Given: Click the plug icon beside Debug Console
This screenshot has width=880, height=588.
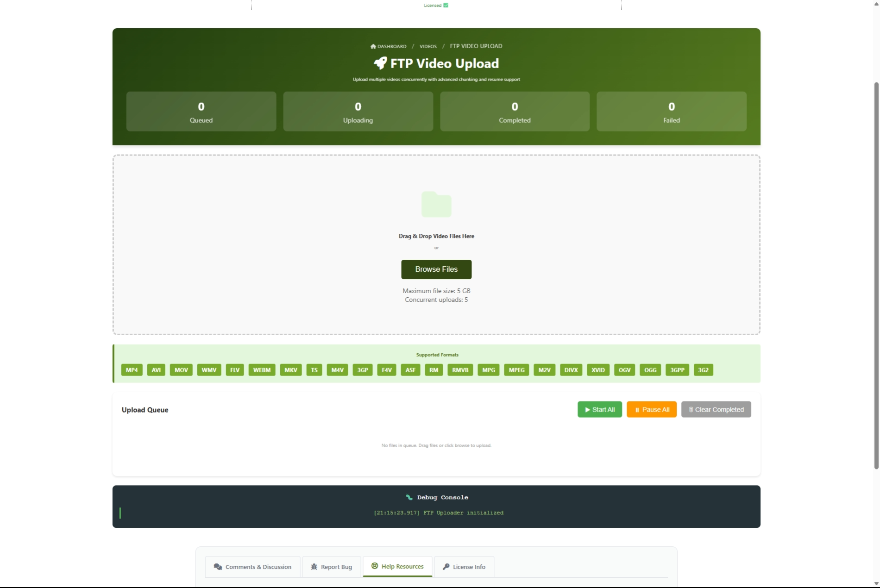Looking at the screenshot, I should [x=409, y=497].
